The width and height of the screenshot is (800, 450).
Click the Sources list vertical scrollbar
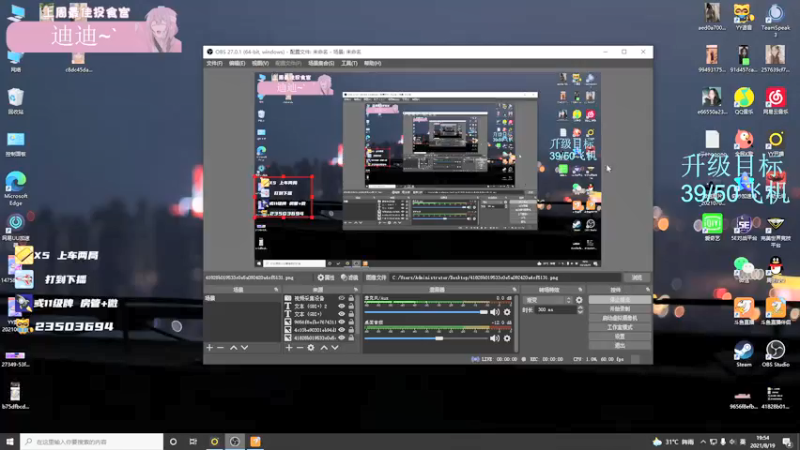point(359,316)
